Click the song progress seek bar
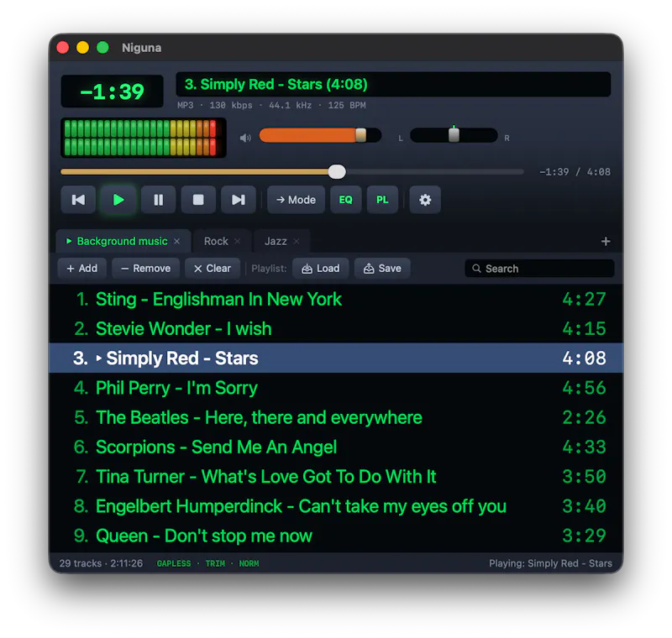Viewport: 672px width, 638px height. (x=291, y=172)
